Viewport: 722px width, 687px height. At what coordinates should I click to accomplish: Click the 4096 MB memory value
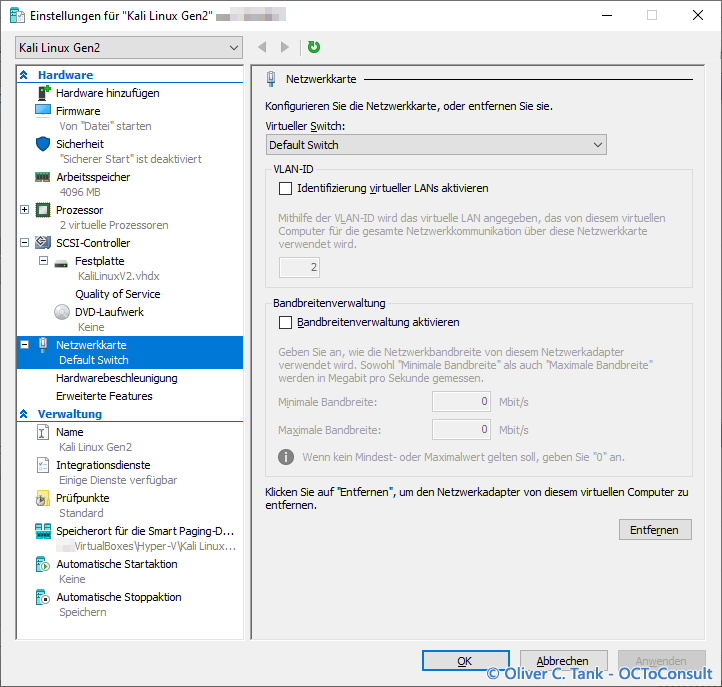[80, 192]
